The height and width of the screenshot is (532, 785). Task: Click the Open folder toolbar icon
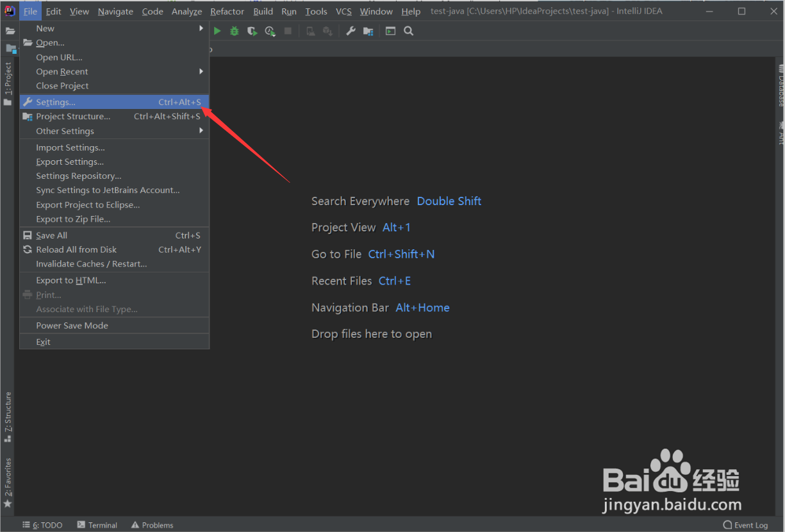(11, 31)
